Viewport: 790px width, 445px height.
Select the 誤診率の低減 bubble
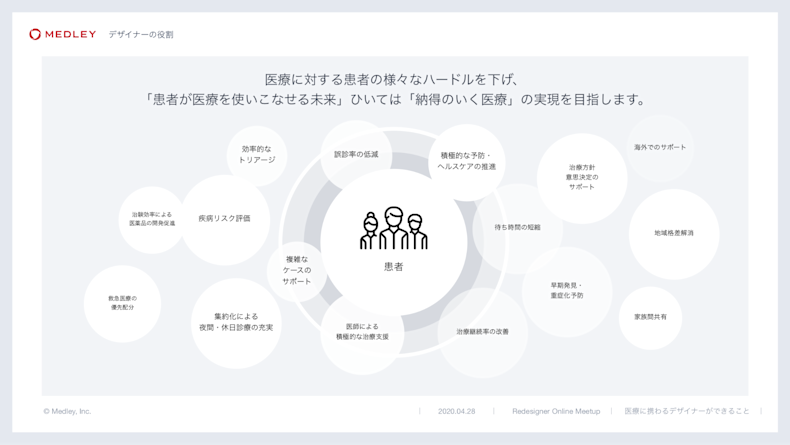coord(356,155)
